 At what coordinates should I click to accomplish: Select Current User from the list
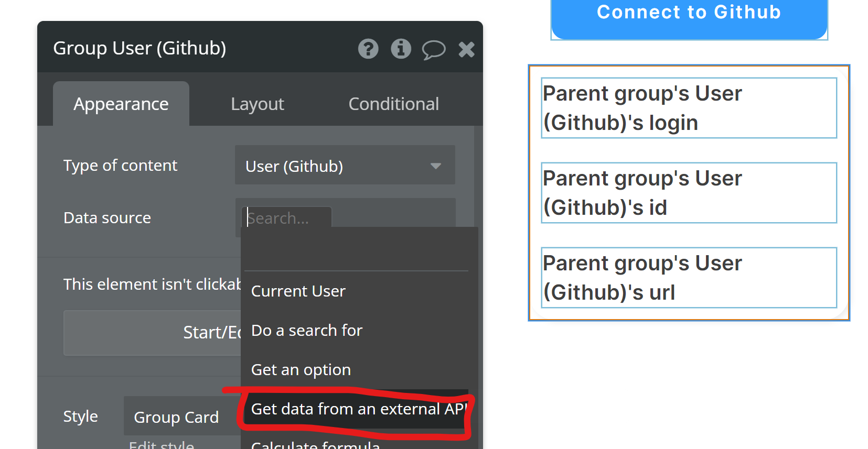click(x=298, y=291)
